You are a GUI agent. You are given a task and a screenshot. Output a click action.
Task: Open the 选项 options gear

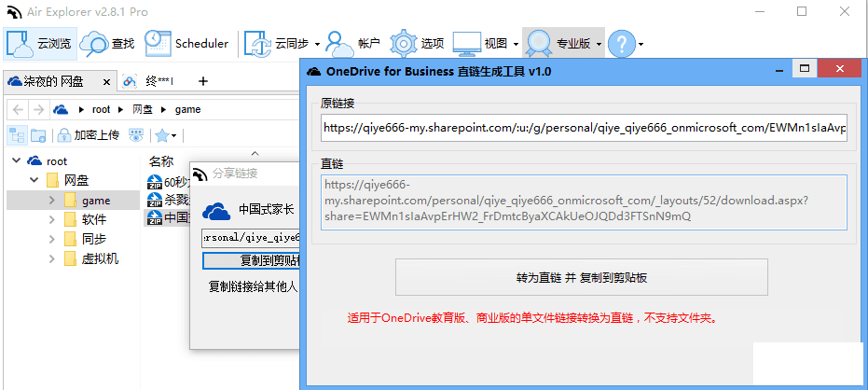click(417, 43)
